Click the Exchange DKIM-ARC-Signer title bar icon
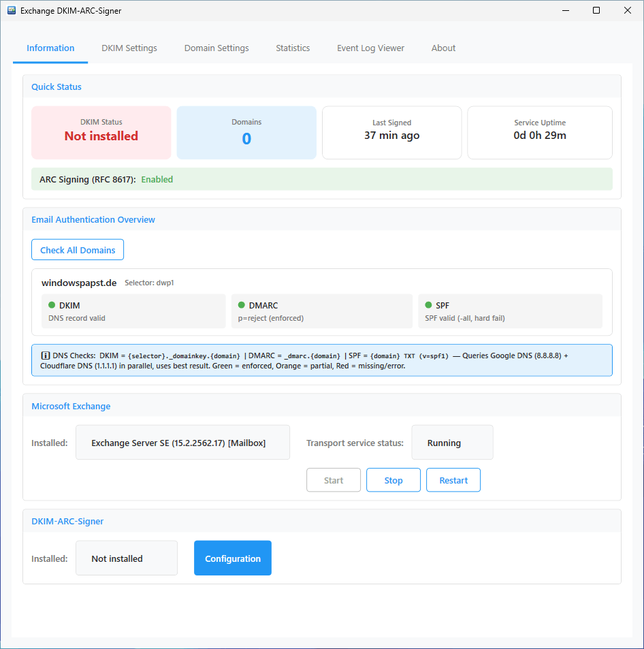Image resolution: width=644 pixels, height=649 pixels. click(12, 10)
